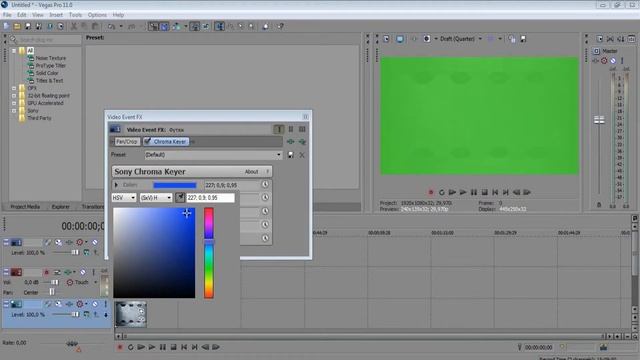Click the Cut scissors icon in toolbar

tap(74, 26)
